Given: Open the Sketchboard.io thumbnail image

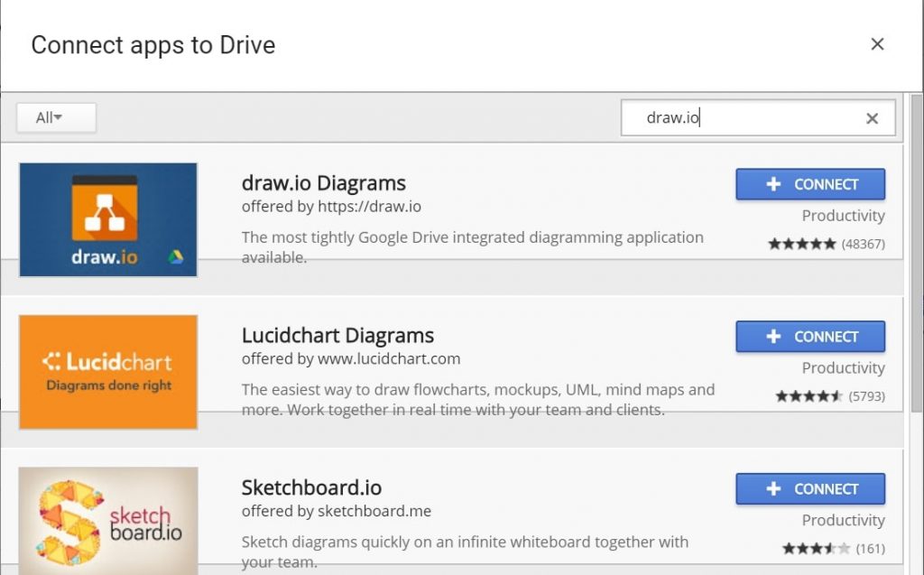Looking at the screenshot, I should [108, 522].
